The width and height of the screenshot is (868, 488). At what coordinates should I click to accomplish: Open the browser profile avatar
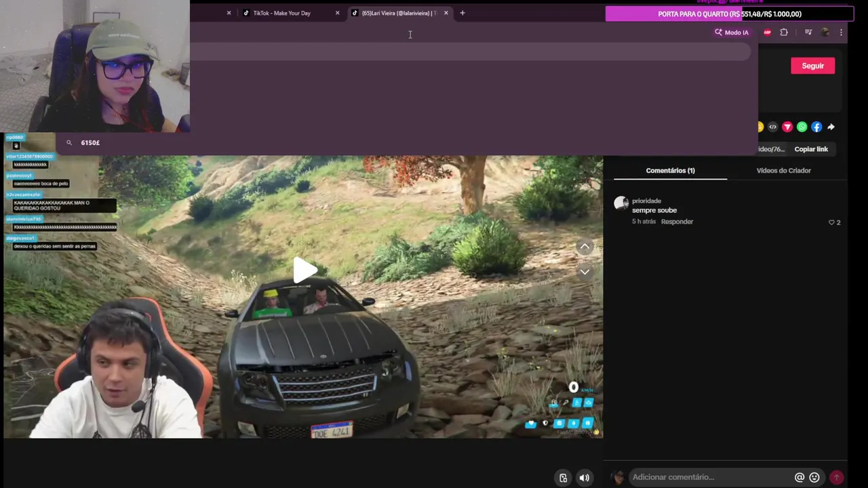(825, 33)
